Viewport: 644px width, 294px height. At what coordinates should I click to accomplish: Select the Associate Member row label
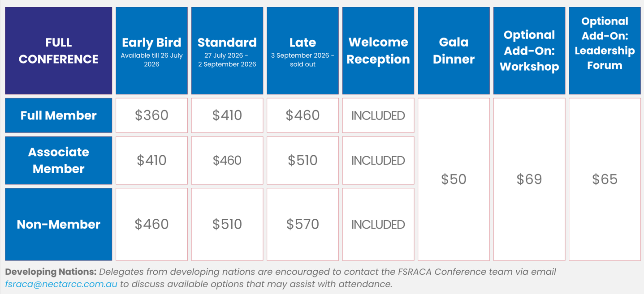click(59, 160)
